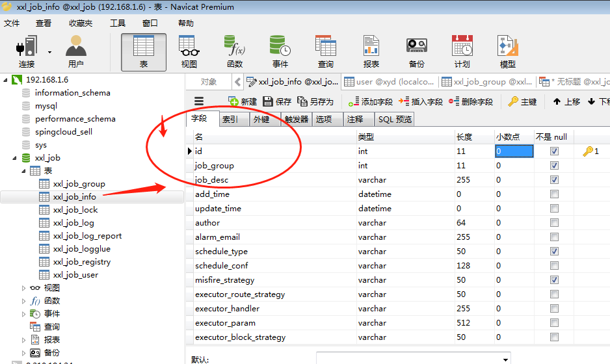Expand the 备份 backup node

[x=23, y=353]
